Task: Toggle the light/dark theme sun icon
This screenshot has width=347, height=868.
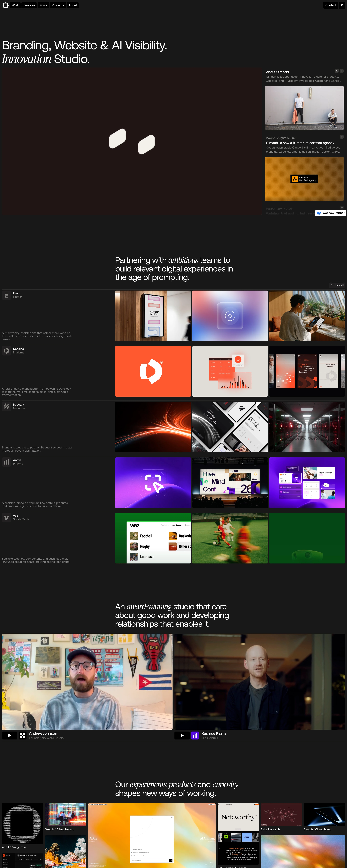Action: (x=342, y=5)
